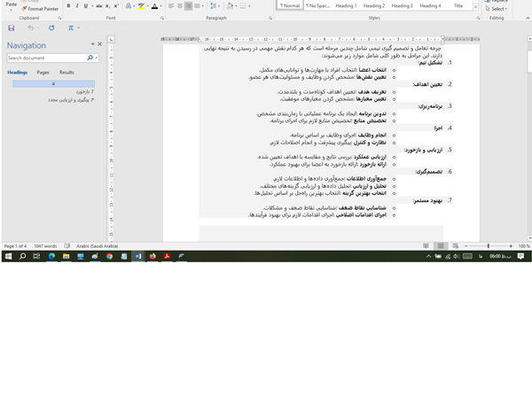Screen dimensions: 532x419
Task: Click the font color swatch
Action: coord(154,6)
